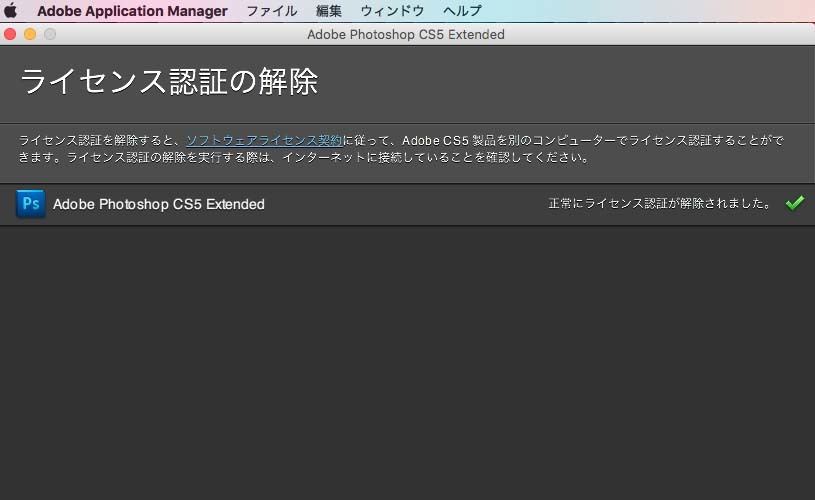Open the ソフトウェアライセンス契約 link
The height and width of the screenshot is (500, 815).
coord(264,140)
